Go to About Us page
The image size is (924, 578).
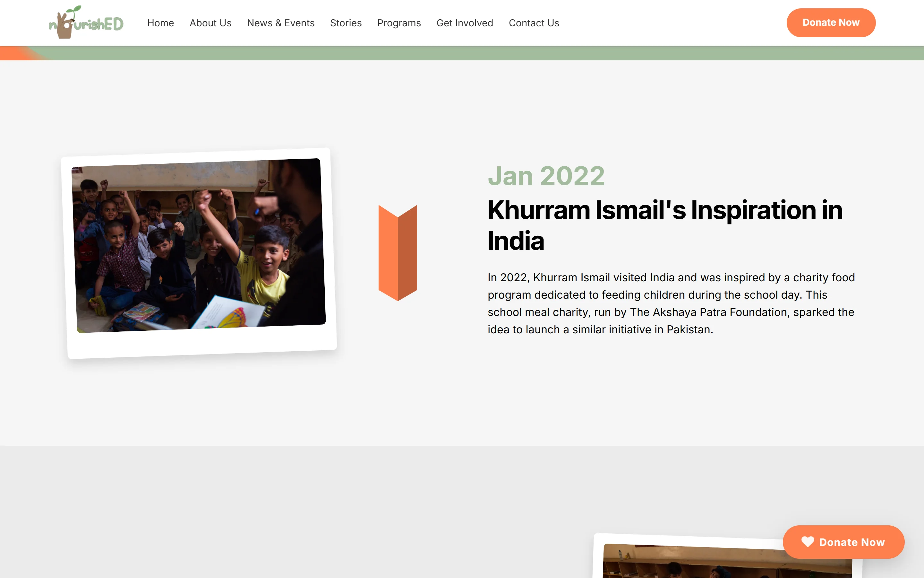tap(210, 23)
